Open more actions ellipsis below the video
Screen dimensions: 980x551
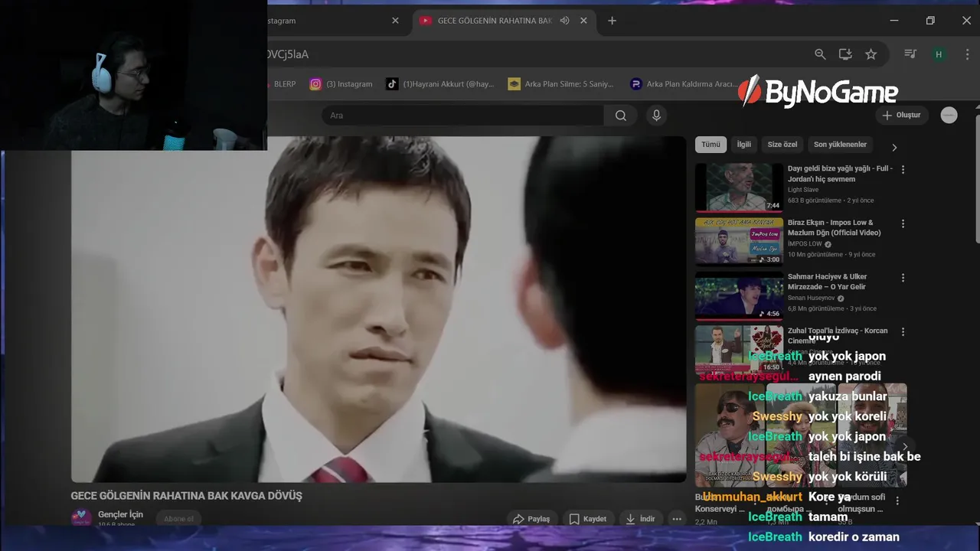[x=676, y=519]
